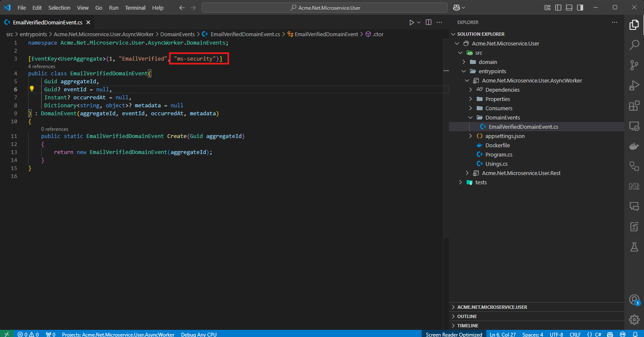Viewport: 644px width, 337px height.
Task: Open remote window indicator in status bar
Action: (x=7, y=334)
